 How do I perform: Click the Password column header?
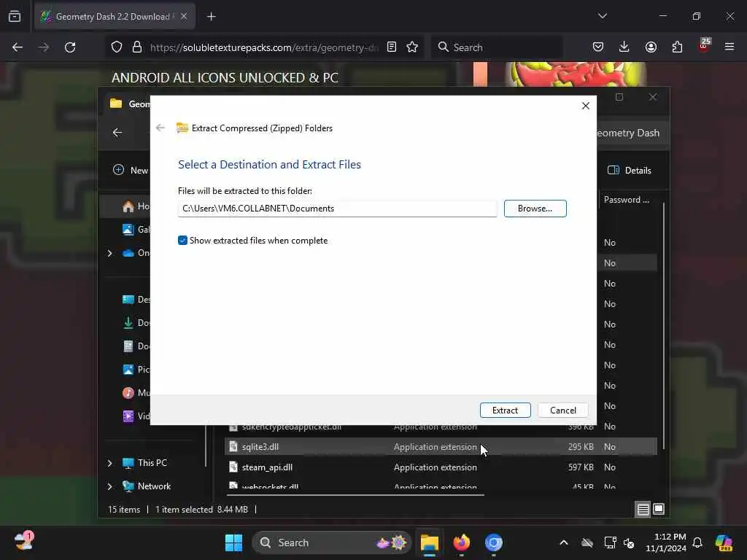[x=627, y=200]
